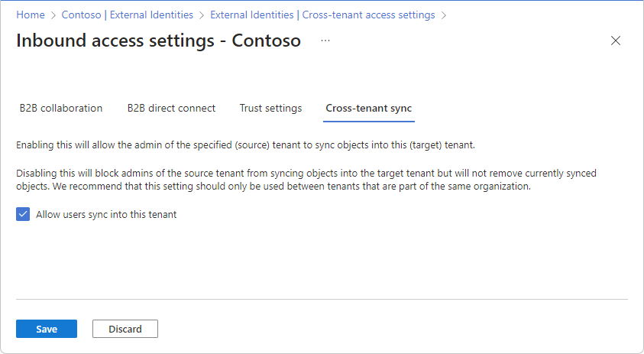644x354 pixels.
Task: Toggle the Allow users sync checkbox
Action: pyautogui.click(x=22, y=215)
